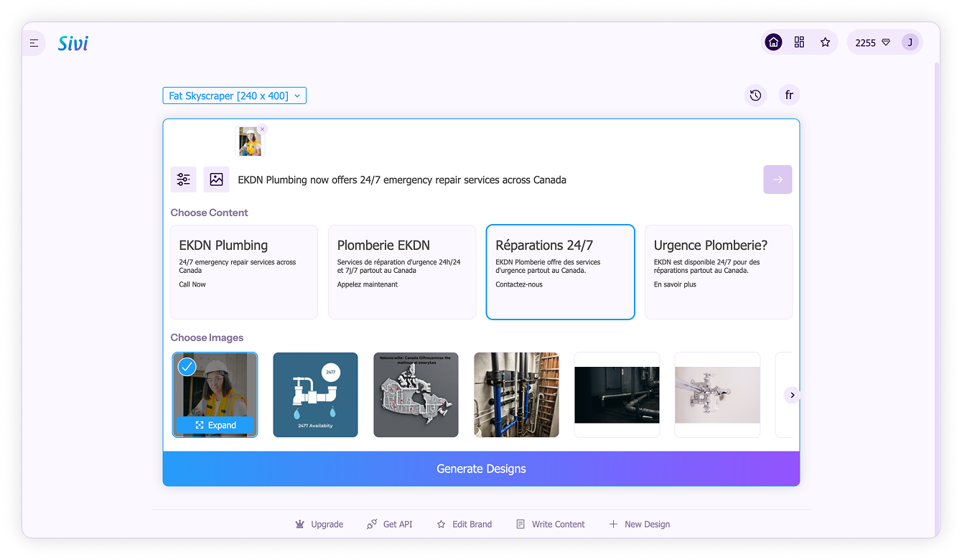The height and width of the screenshot is (560, 962).
Task: Open favorites with the star icon
Action: tap(825, 42)
